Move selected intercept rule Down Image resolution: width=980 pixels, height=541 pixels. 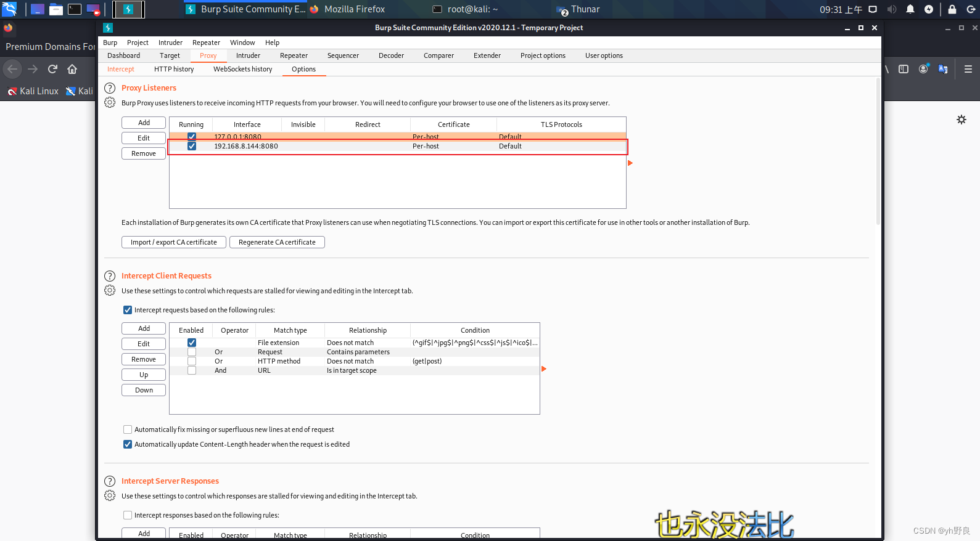(x=144, y=390)
